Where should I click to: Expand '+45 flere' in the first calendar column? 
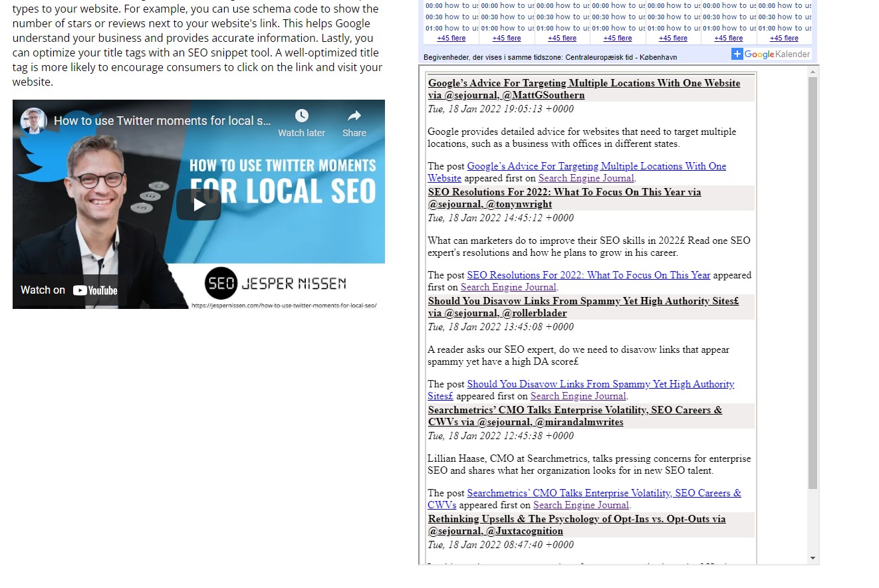451,38
